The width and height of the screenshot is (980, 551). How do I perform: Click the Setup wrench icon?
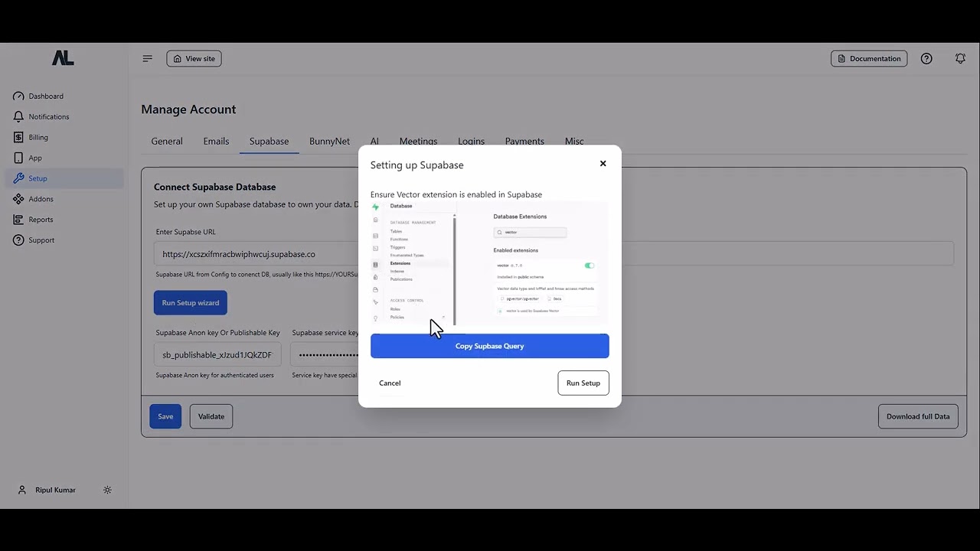[18, 178]
